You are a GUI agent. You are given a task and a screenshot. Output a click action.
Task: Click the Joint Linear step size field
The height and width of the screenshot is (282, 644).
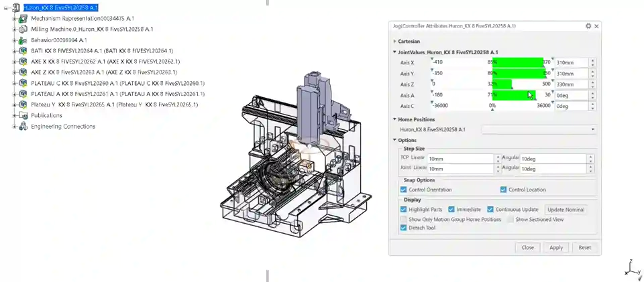point(460,168)
